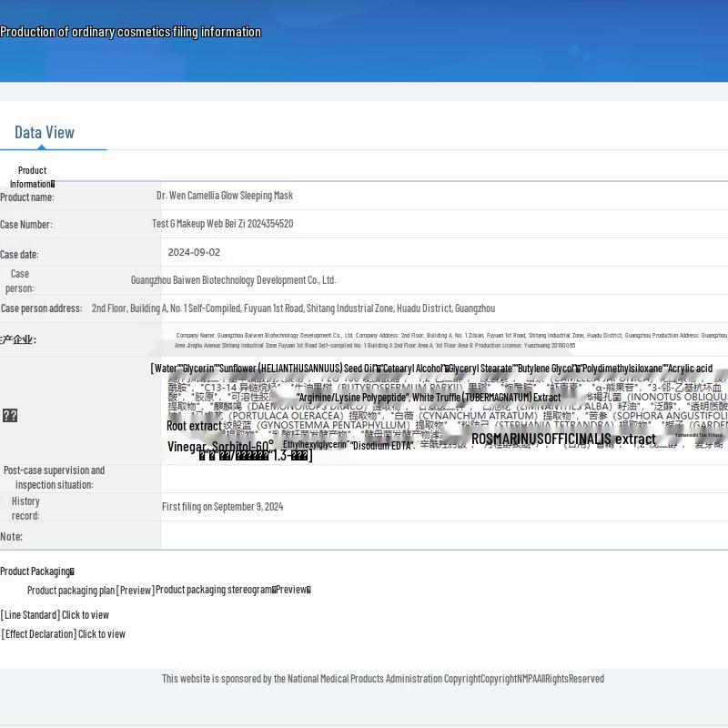This screenshot has width=728, height=728.
Task: Click the Note: label
Action: [11, 537]
